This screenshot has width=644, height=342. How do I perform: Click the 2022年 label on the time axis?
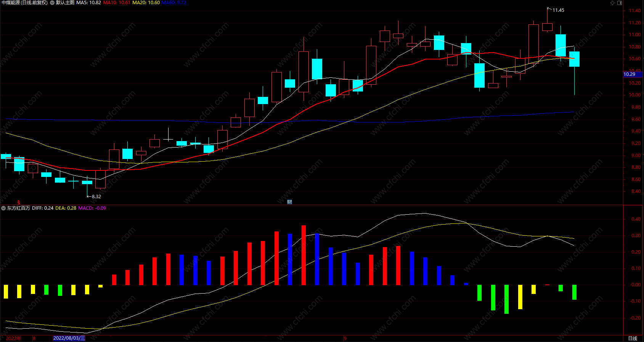[13, 338]
